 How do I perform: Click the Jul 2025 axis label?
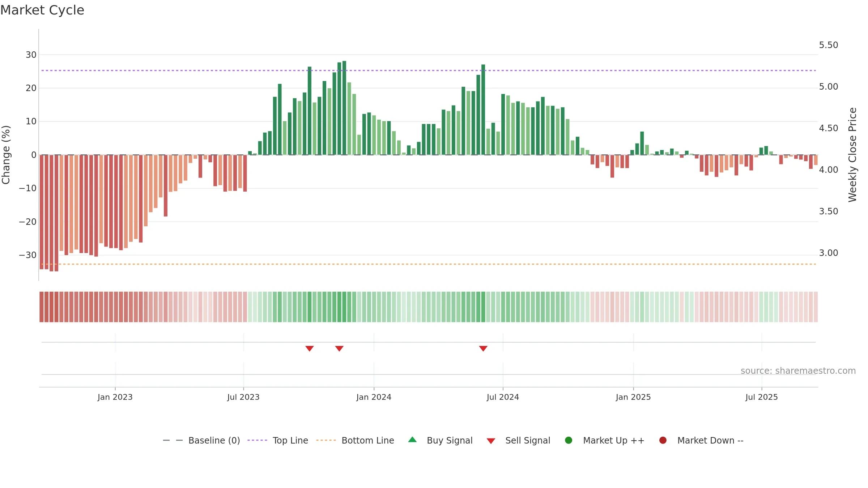[762, 397]
